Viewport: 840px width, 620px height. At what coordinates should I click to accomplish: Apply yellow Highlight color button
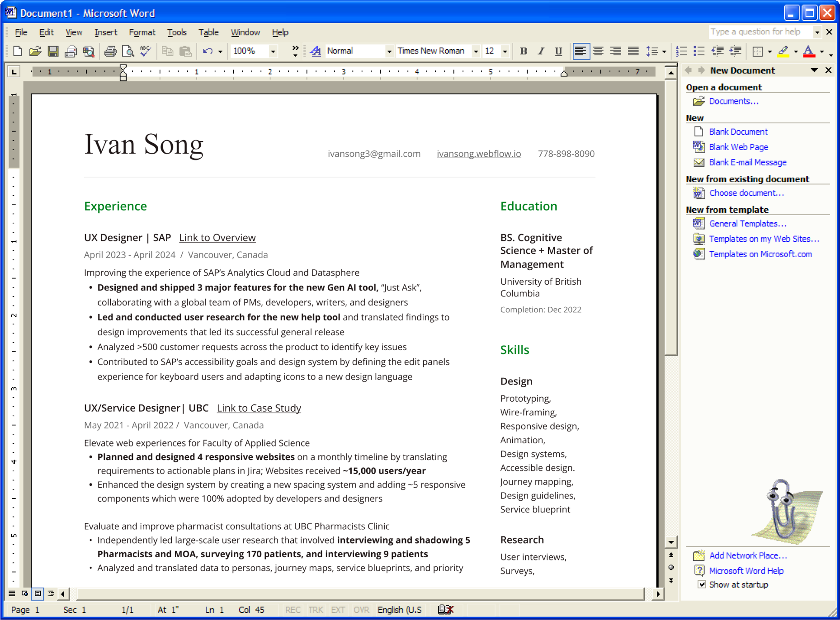[783, 51]
